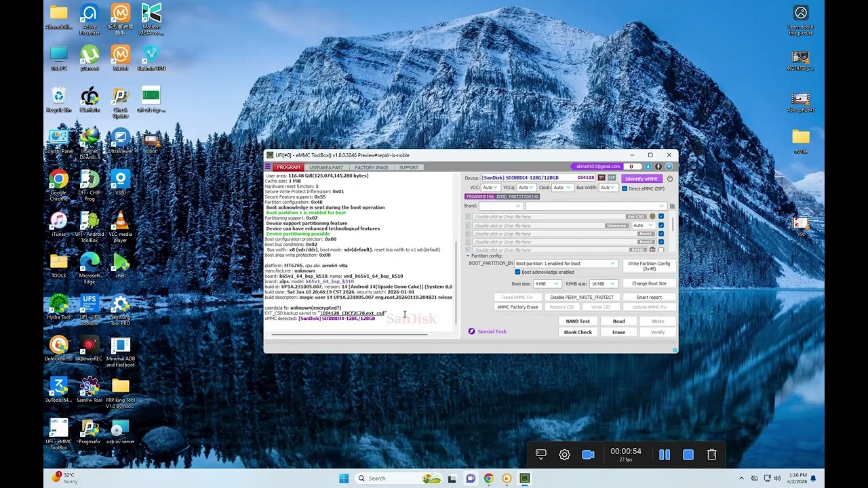The height and width of the screenshot is (488, 868).
Task: Click the recorder camera icon
Action: pyautogui.click(x=588, y=455)
